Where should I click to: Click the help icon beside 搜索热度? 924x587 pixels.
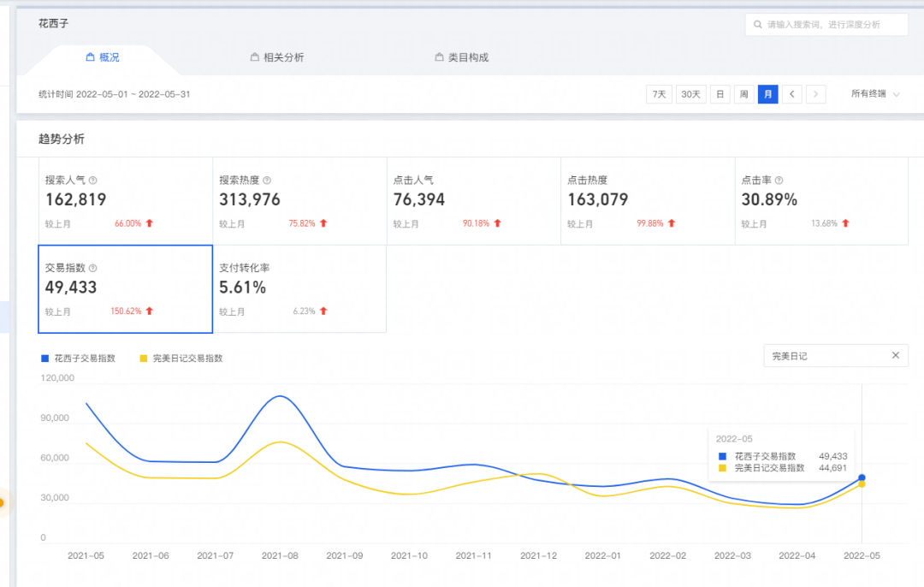pos(267,181)
